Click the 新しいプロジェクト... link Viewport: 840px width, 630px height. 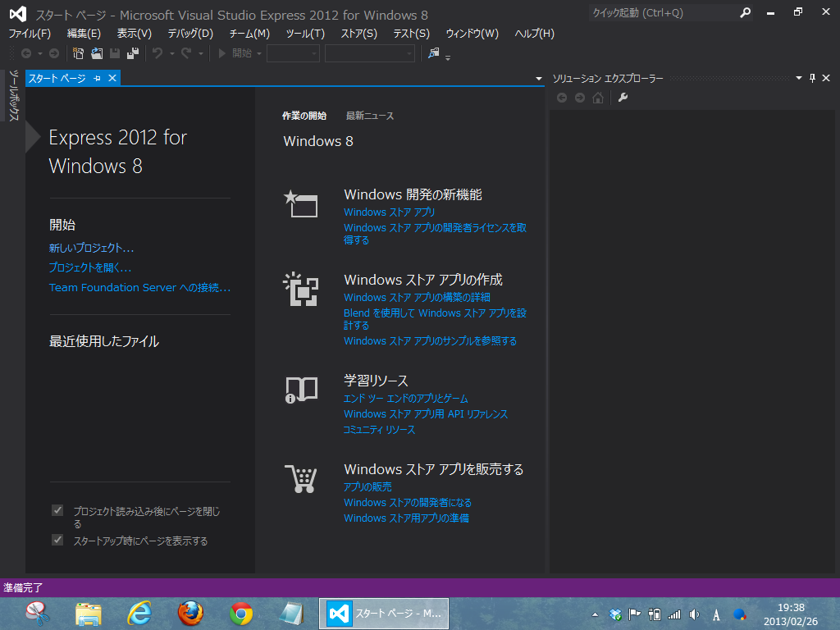pos(92,248)
